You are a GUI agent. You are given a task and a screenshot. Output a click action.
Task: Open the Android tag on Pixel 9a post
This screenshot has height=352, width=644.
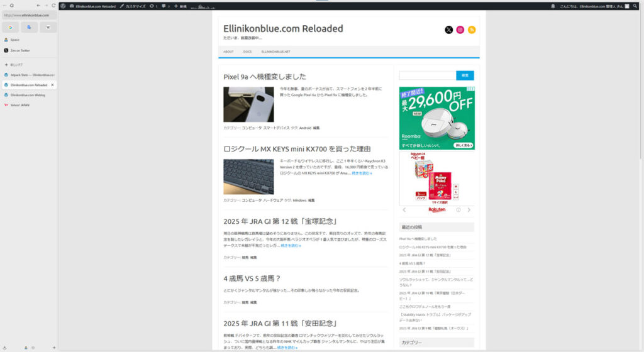click(x=305, y=128)
